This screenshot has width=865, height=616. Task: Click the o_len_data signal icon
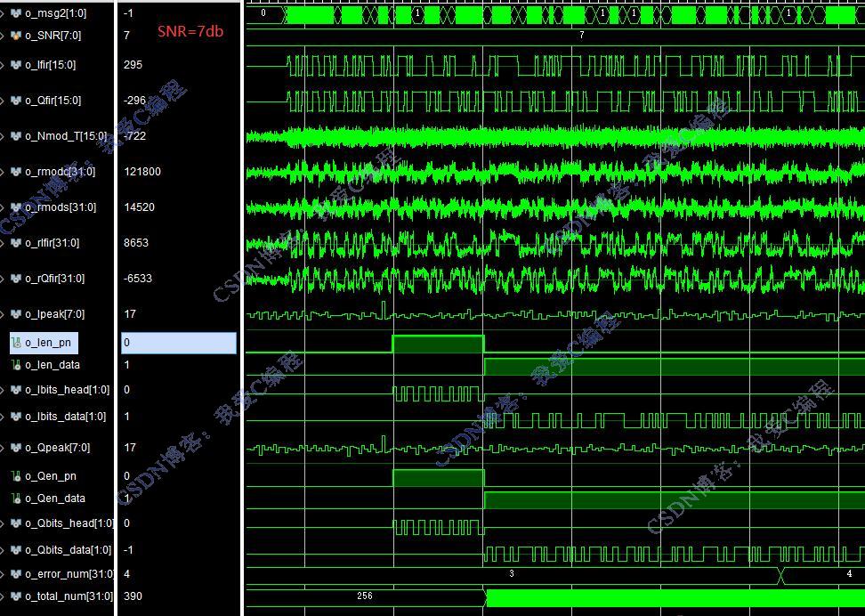(x=16, y=365)
